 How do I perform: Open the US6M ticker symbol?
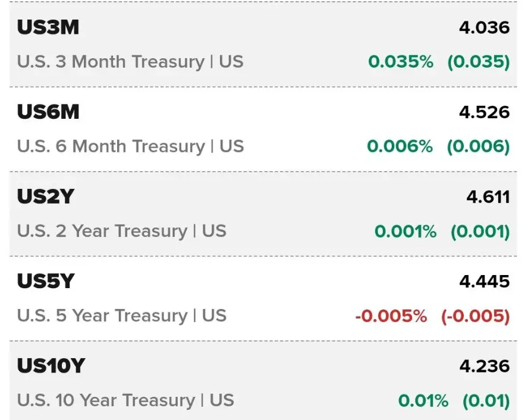coord(48,112)
